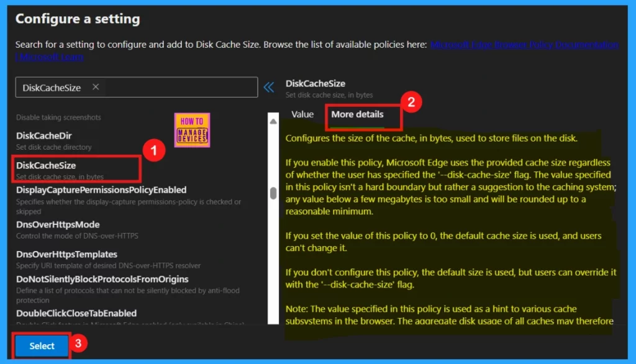Click the 'Note: The value specified' paragraph
Viewport: 636px width, 364px height.
450,315
